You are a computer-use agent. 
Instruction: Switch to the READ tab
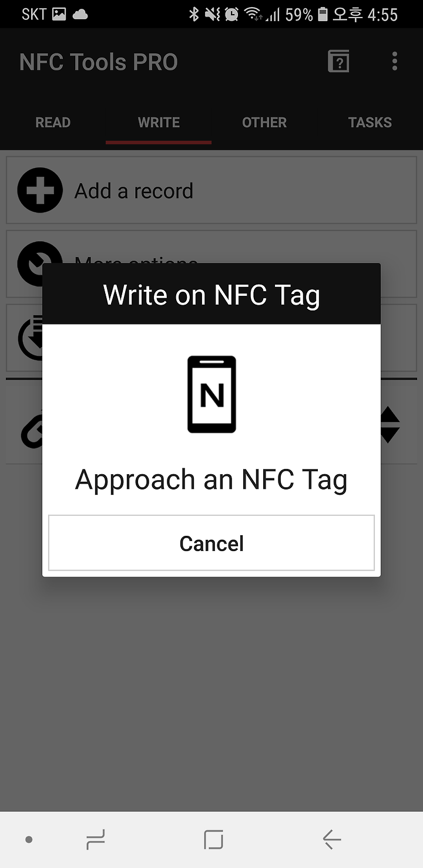[53, 123]
